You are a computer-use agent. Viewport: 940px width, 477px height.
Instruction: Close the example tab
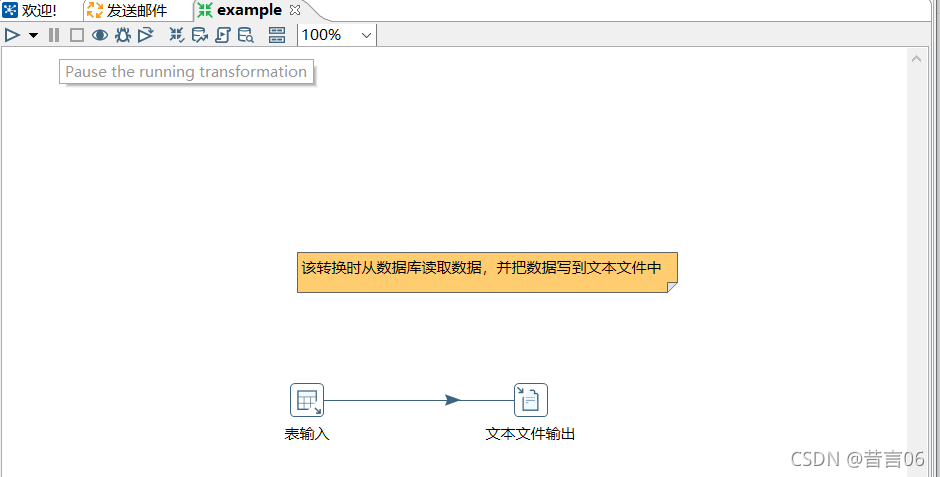tap(294, 10)
